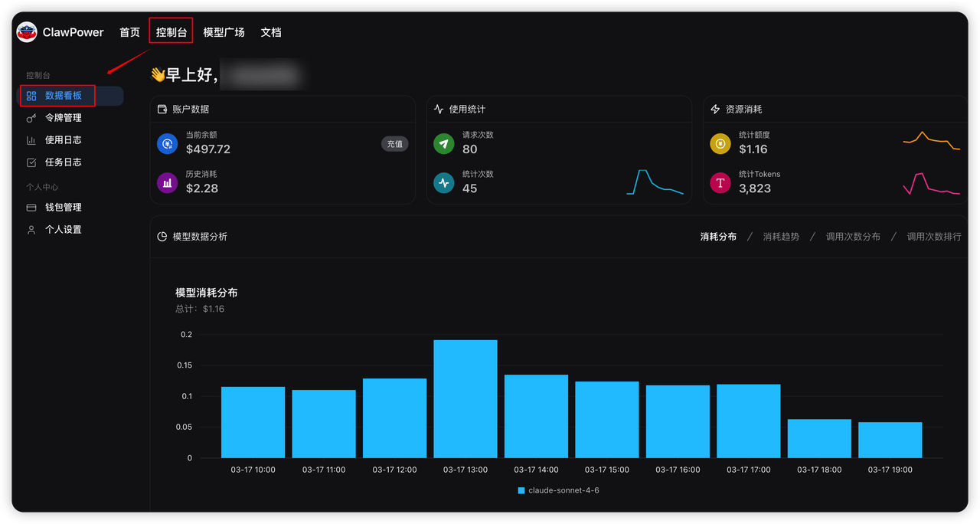Viewport: 980px width, 524px height.
Task: Toggle the claude-sonnet-4-6 legend swatch
Action: click(521, 490)
